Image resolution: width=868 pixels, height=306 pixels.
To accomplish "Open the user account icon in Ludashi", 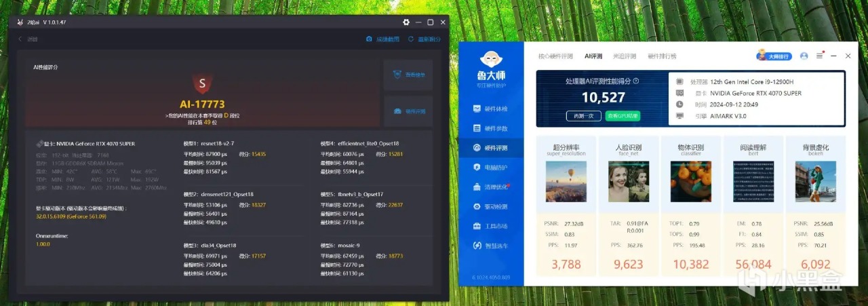I will tap(804, 56).
